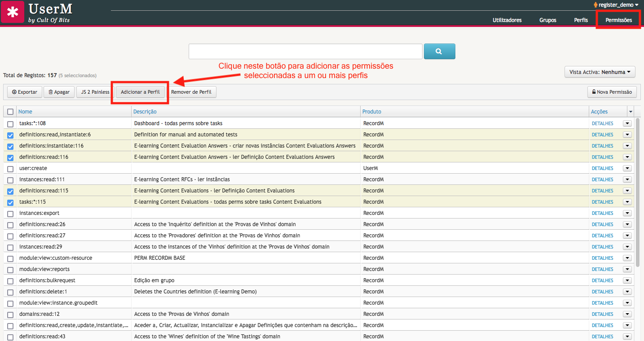This screenshot has height=341, width=644.
Task: Open actions dropdown for definitions:delete:1 row
Action: click(x=627, y=292)
